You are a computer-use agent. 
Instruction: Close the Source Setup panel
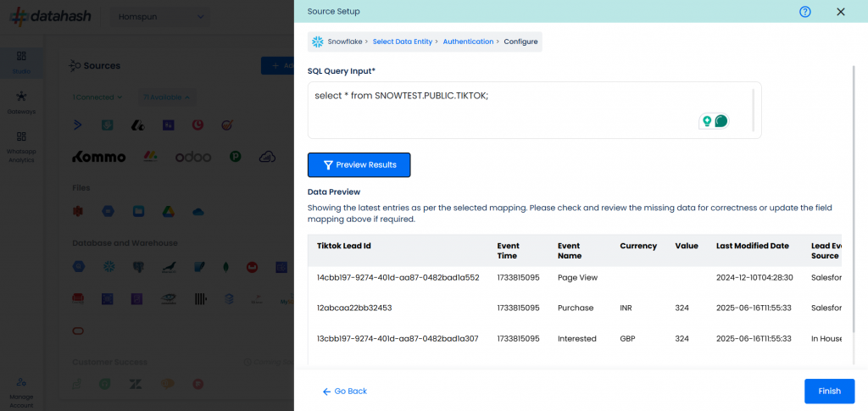pyautogui.click(x=840, y=12)
